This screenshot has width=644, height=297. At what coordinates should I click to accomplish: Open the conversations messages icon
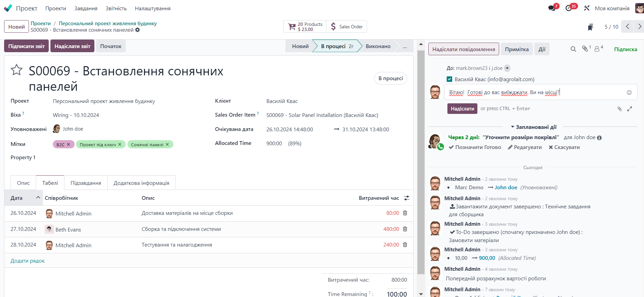552,8
